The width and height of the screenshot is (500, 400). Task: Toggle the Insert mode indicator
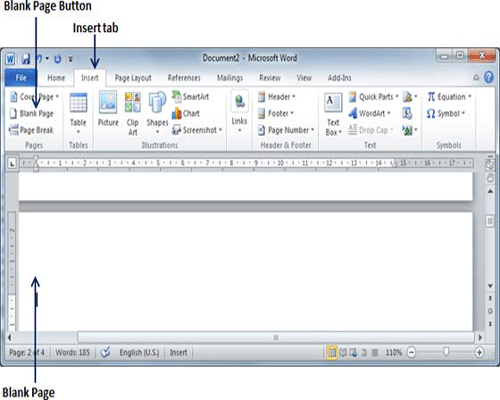(x=178, y=352)
